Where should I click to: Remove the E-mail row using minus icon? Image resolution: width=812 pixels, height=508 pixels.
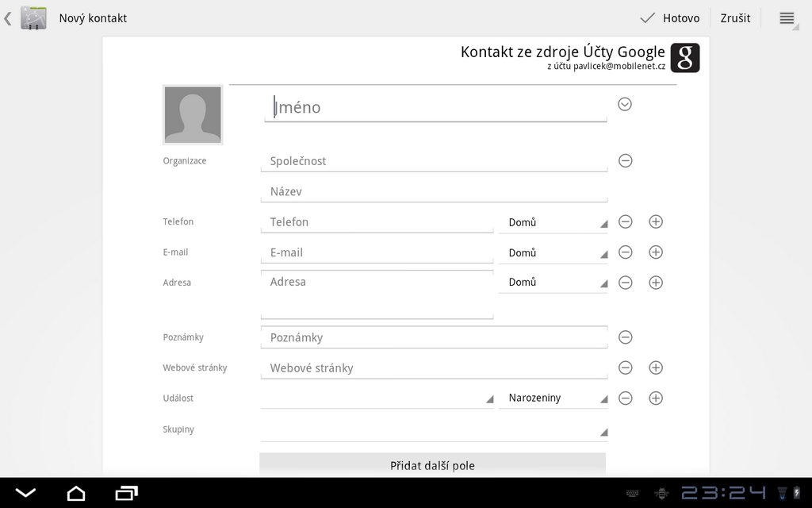tap(625, 252)
